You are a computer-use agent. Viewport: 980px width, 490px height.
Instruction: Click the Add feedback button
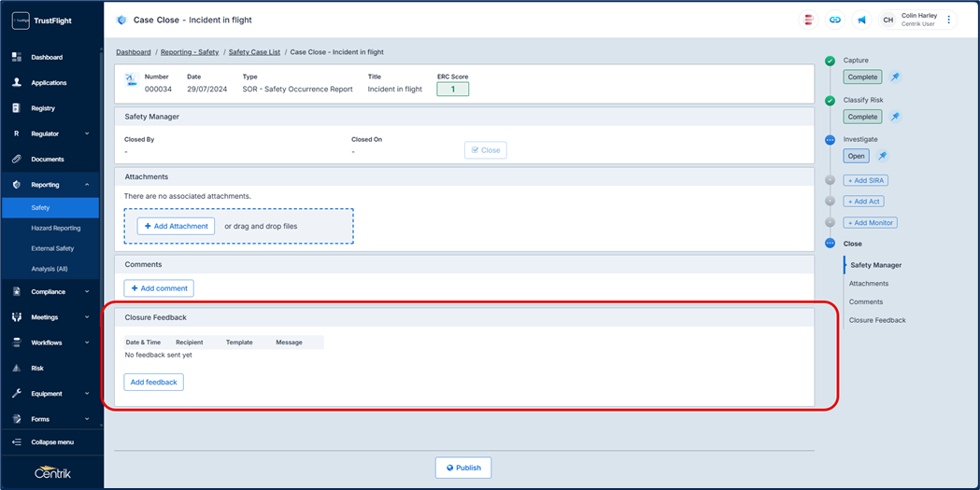[x=153, y=382]
